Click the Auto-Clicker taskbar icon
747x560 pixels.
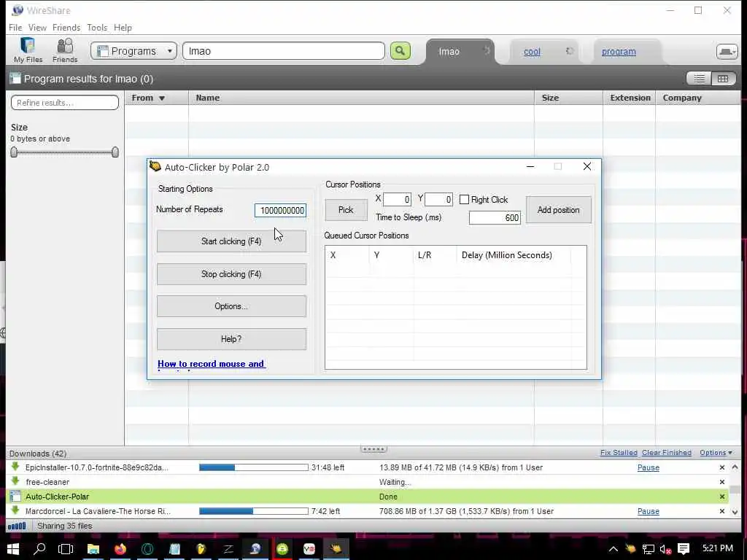click(x=336, y=549)
